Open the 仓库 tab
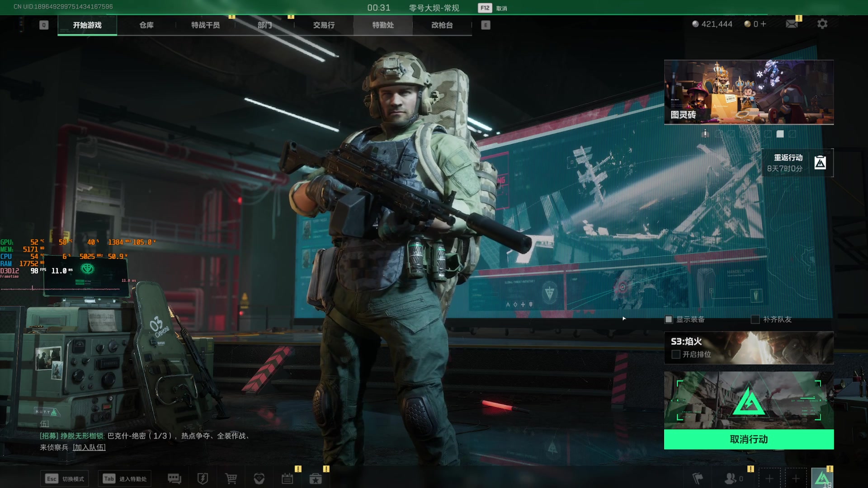The width and height of the screenshot is (868, 488). pos(146,25)
